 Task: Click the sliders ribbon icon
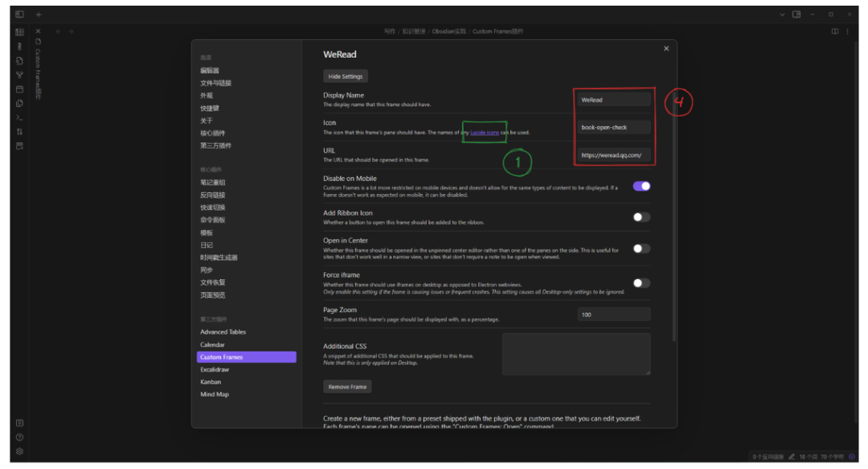(19, 132)
